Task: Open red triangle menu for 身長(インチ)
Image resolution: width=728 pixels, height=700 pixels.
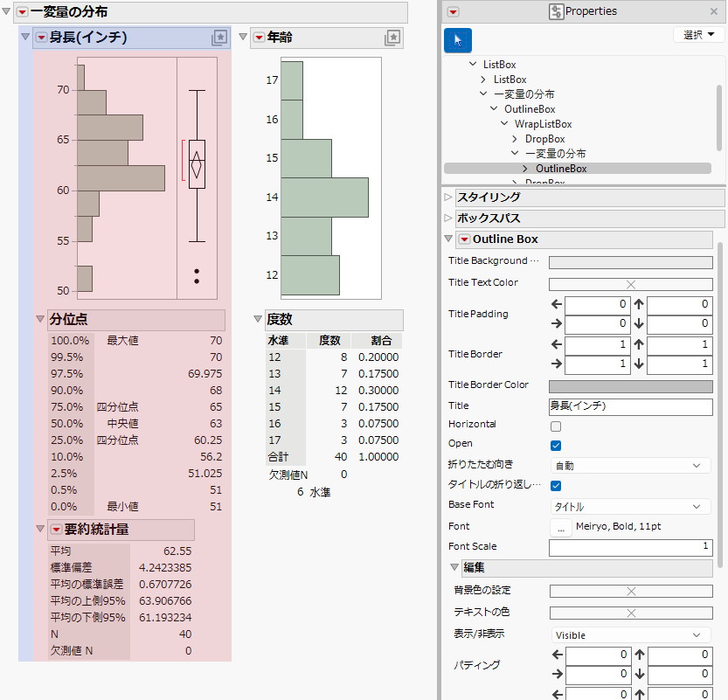Action: (x=42, y=37)
